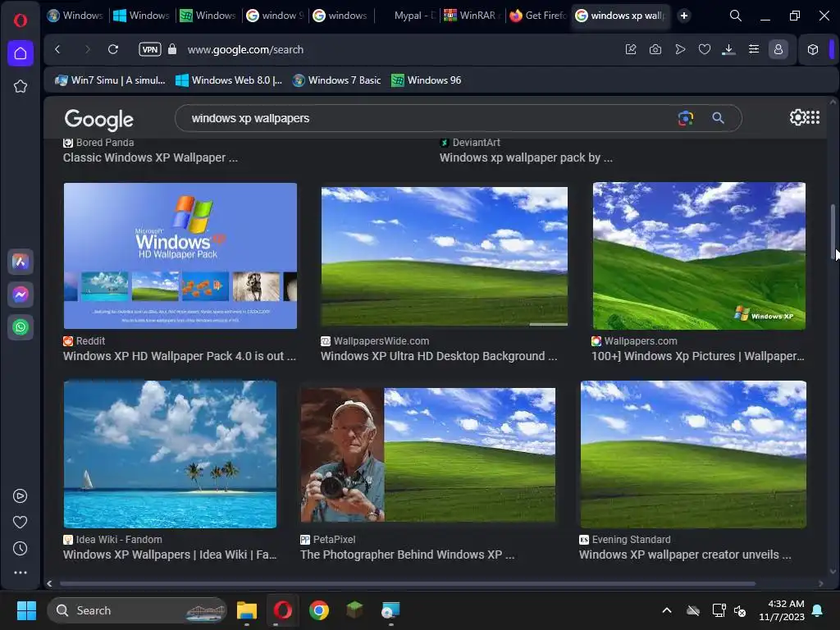This screenshot has width=840, height=630.
Task: Open WallpapersWide Bliss image thumbnail
Action: click(444, 256)
